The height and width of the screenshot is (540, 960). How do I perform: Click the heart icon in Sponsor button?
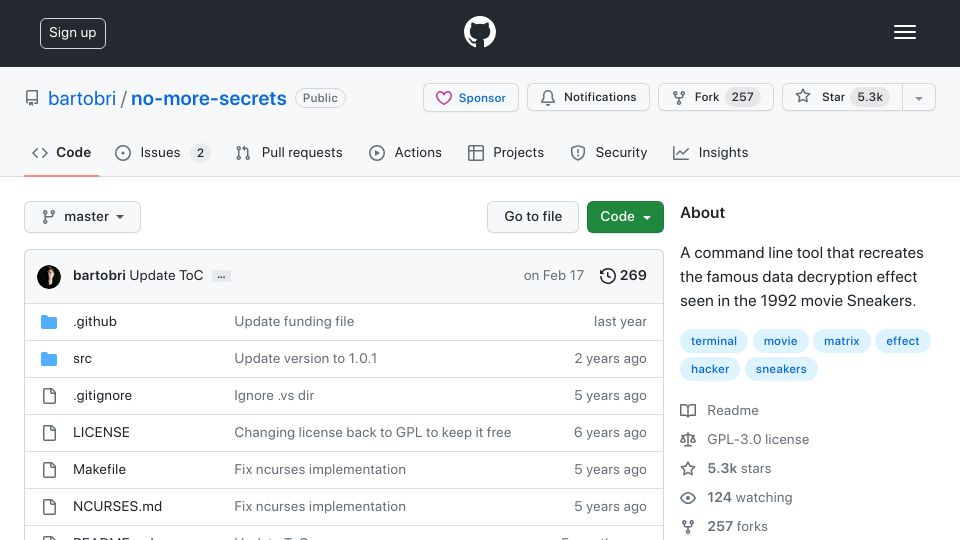coord(444,98)
